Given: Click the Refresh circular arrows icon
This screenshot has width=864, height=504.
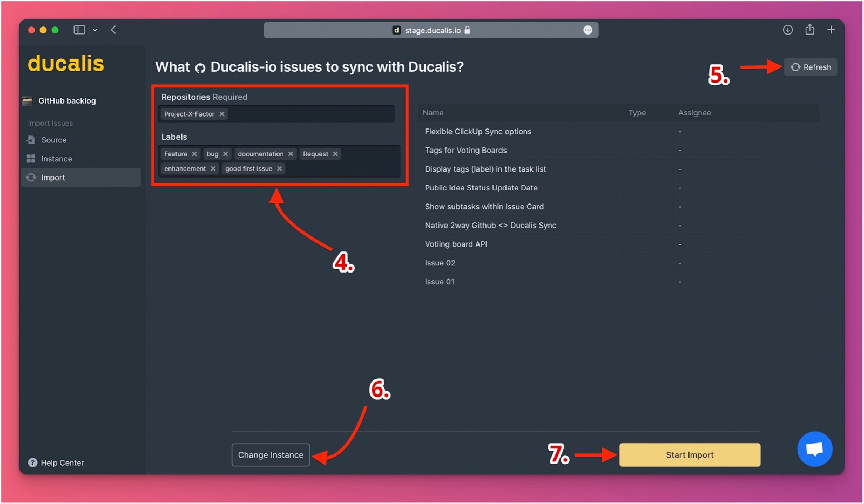Looking at the screenshot, I should 795,67.
